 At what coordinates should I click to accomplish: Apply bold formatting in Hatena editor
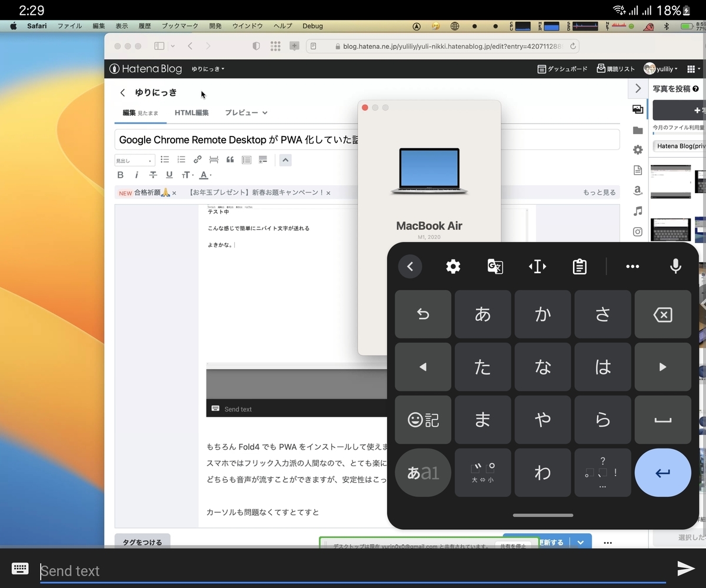point(120,175)
